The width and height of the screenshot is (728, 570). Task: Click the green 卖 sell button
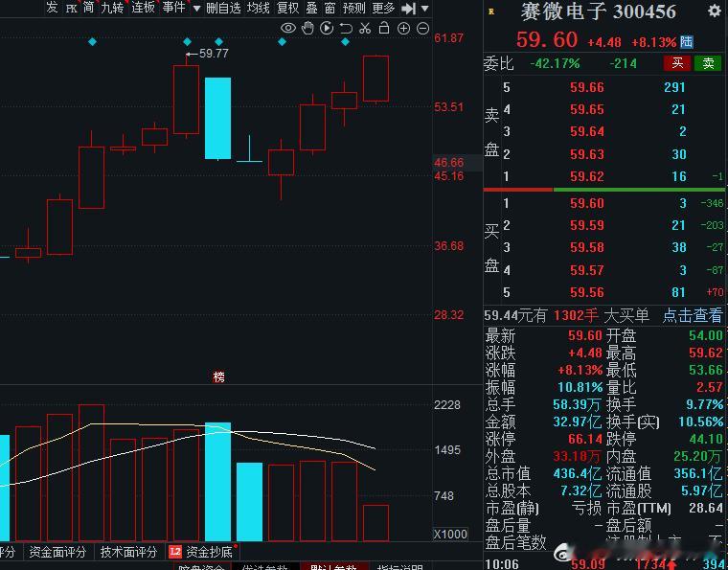708,63
